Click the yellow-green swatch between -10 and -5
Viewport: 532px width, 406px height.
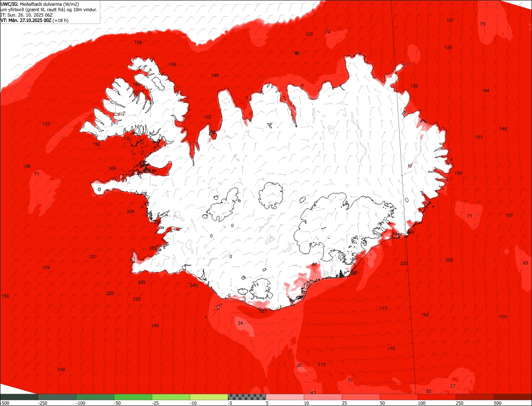[x=209, y=397]
